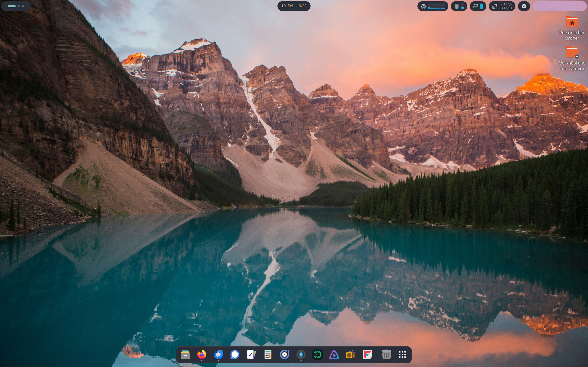
Task: Open the radio app in dock
Action: (x=351, y=355)
